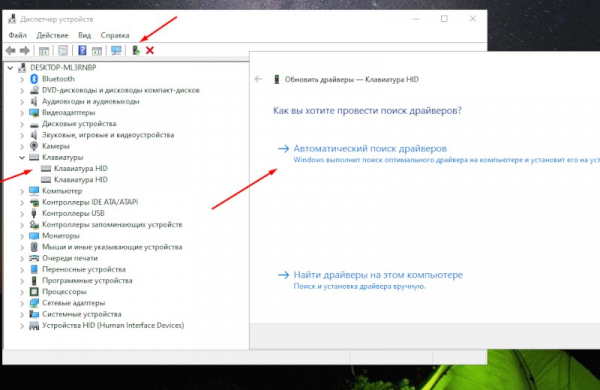Collapse the Клавиатуры category
This screenshot has width=600, height=390.
coord(22,157)
